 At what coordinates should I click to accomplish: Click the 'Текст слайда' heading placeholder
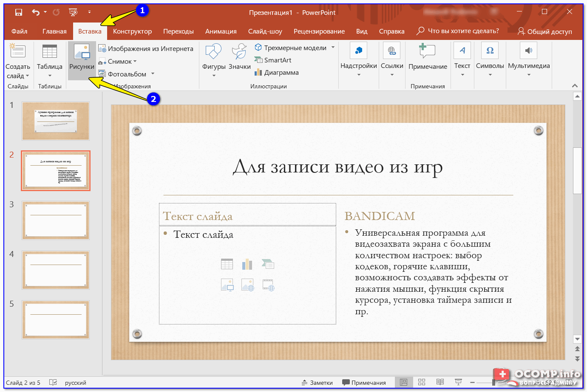[198, 216]
